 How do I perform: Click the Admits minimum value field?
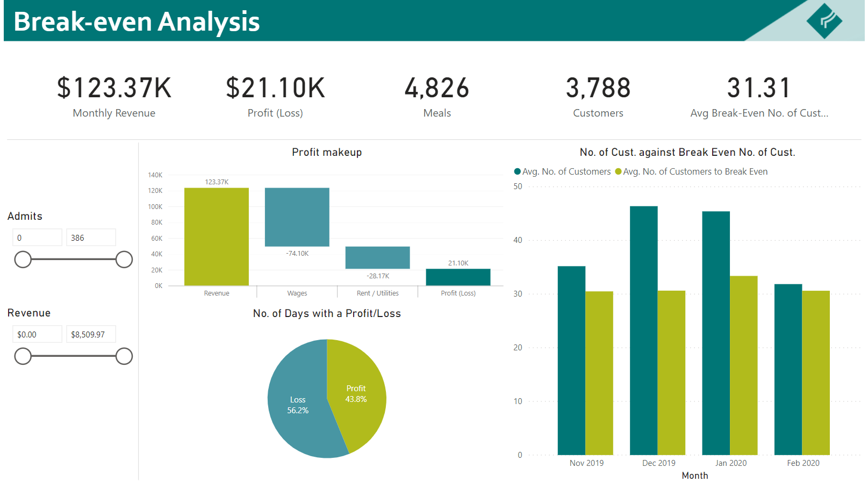pos(37,238)
